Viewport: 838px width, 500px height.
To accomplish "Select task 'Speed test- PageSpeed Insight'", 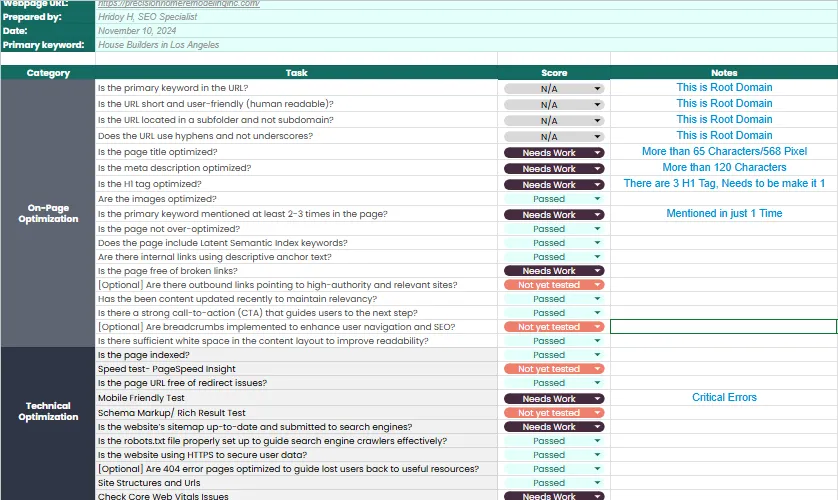I will (297, 369).
